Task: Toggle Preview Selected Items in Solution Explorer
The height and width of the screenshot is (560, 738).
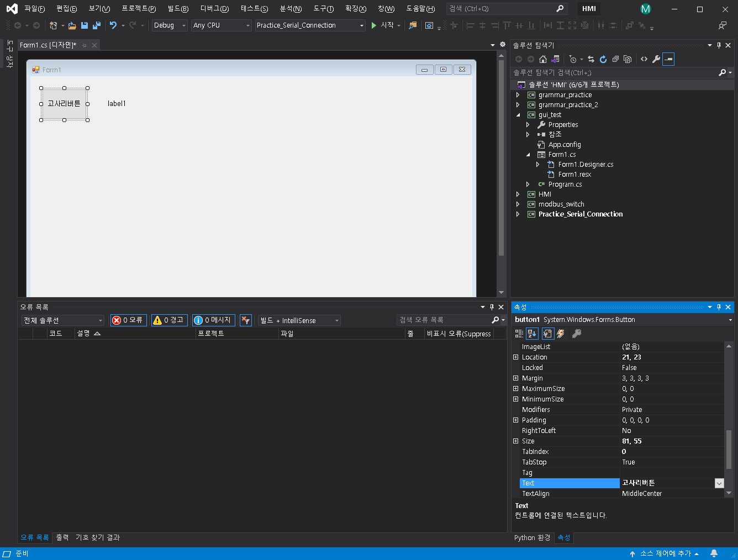Action: pyautogui.click(x=668, y=59)
